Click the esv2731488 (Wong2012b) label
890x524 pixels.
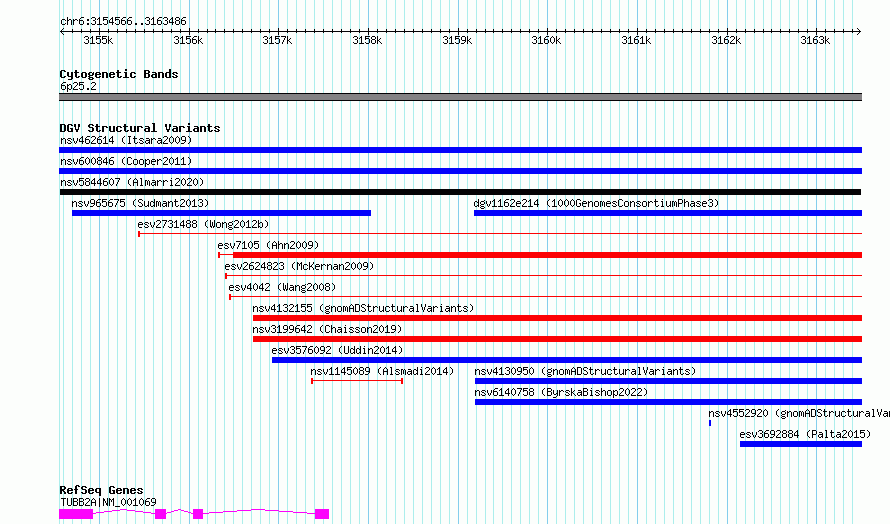203,224
